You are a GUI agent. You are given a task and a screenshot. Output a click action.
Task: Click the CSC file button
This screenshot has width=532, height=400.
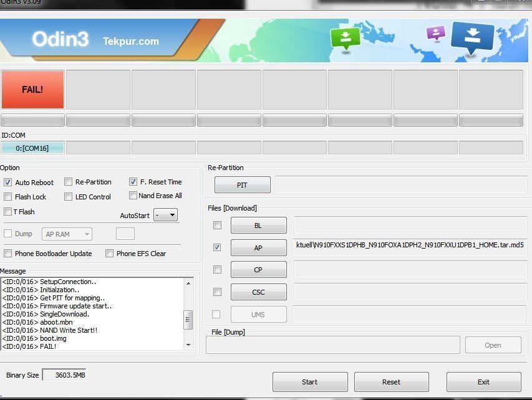pyautogui.click(x=259, y=292)
